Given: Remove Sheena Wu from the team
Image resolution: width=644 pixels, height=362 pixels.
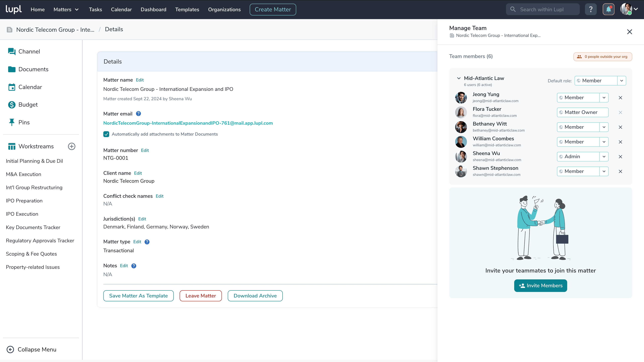Looking at the screenshot, I should click(620, 157).
